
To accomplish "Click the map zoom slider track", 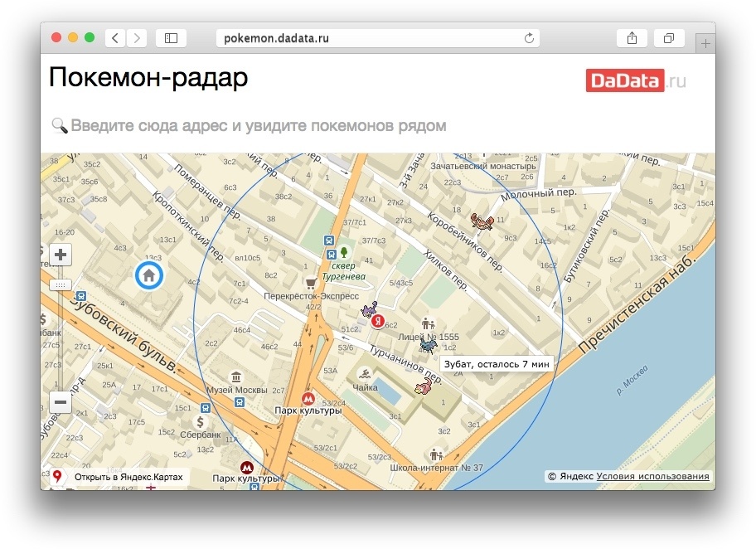I will (x=60, y=340).
